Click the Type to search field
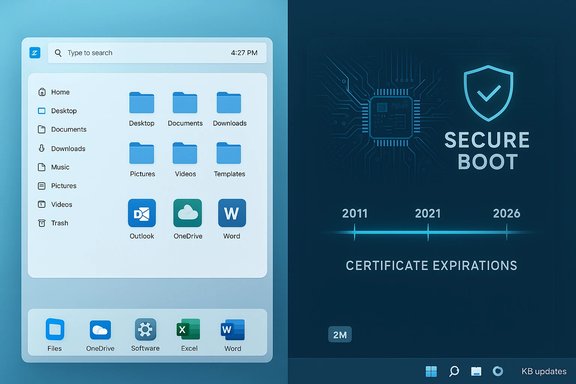This screenshot has width=576, height=384. point(157,53)
